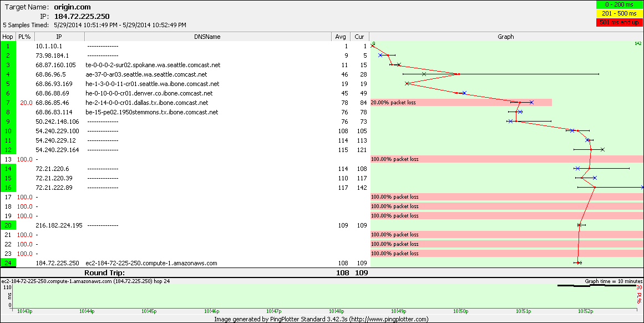
Task: Click the 10:52p timeline marker
Action: 585,311
